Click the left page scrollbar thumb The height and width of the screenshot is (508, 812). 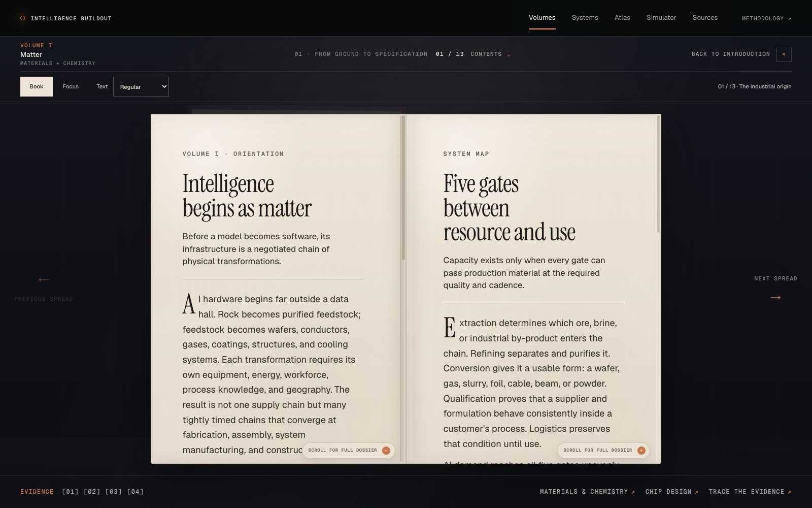click(403, 188)
